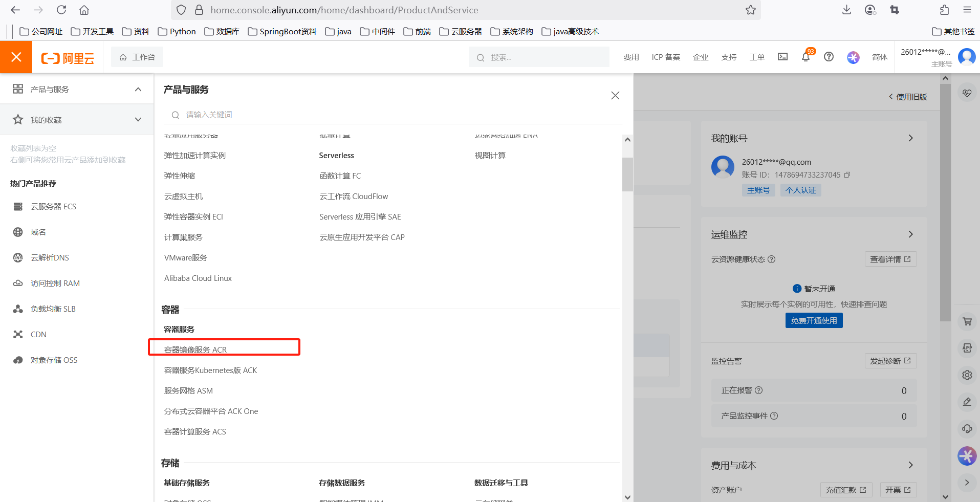Open customer service headset icon
Viewport: 980px width, 502px height.
[x=967, y=428]
